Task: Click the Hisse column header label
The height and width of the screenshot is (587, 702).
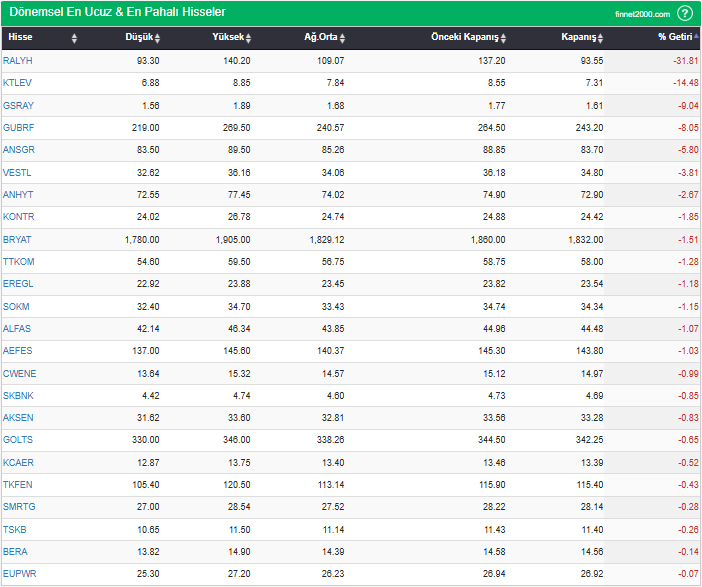Action: coord(20,37)
